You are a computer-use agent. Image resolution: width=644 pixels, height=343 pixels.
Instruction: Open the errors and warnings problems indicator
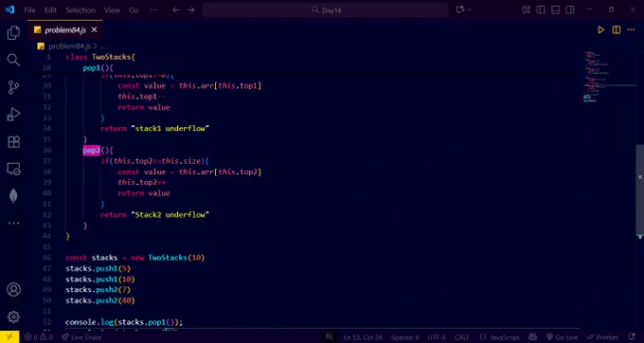39,337
